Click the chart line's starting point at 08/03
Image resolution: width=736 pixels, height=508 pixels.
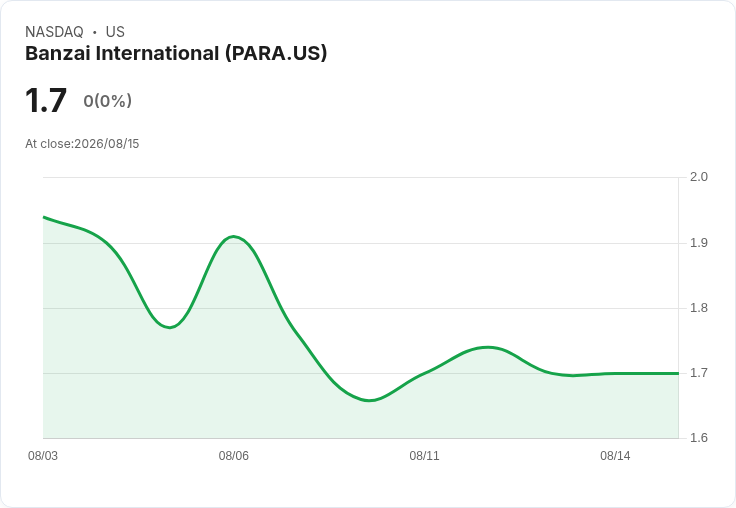coord(44,217)
